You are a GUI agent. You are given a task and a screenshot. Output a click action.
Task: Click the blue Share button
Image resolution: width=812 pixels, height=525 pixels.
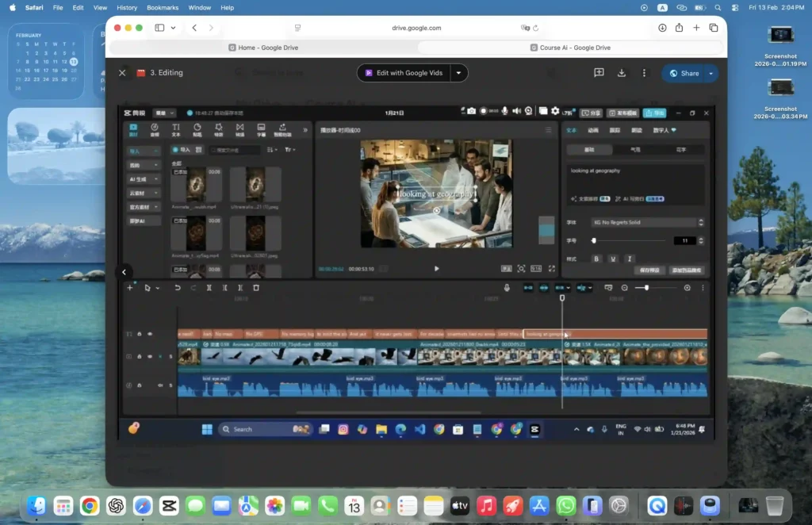pyautogui.click(x=684, y=73)
